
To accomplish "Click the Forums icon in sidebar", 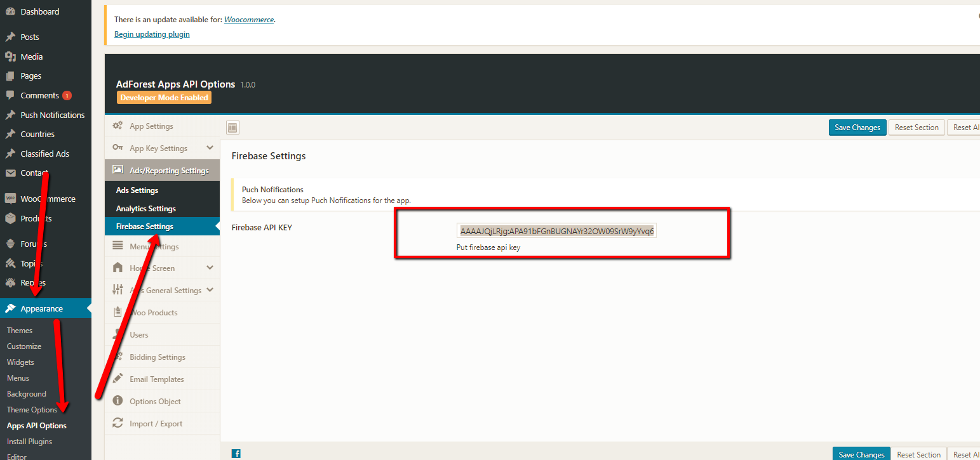I will click(10, 244).
